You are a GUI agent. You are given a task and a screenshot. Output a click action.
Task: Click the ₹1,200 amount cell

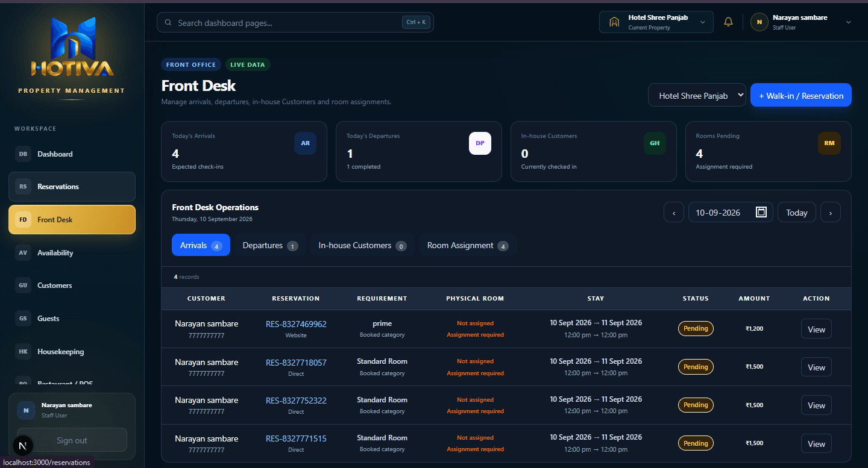754,329
